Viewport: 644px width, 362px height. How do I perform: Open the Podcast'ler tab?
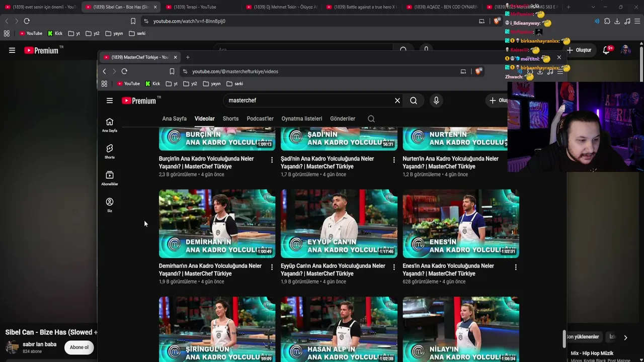[260, 119]
